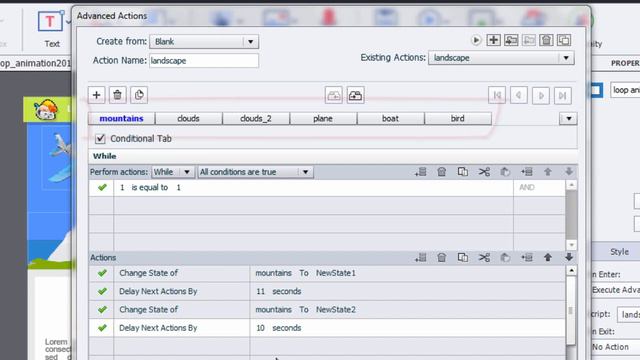
Task: Click the move up arrow in Perform actions row
Action: pyautogui.click(x=548, y=172)
